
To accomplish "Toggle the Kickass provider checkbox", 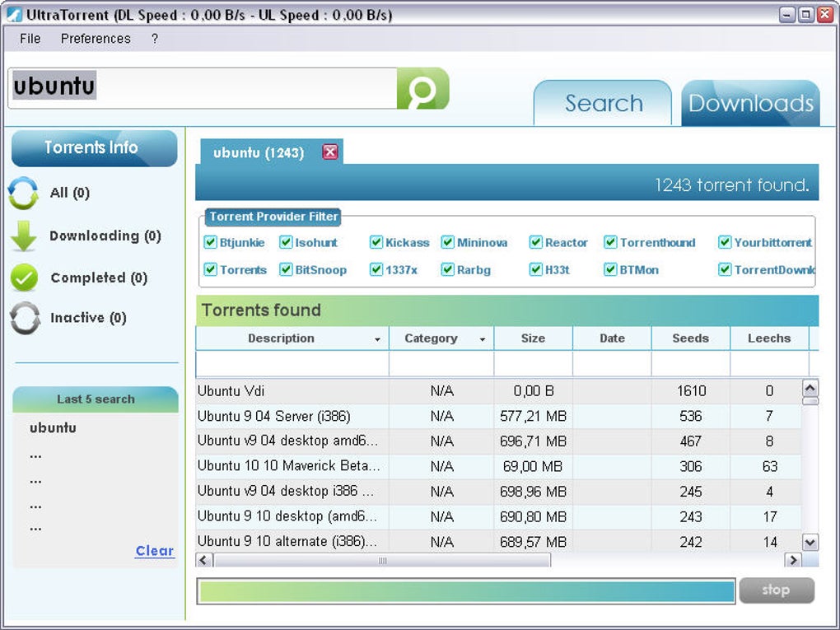I will tap(376, 242).
